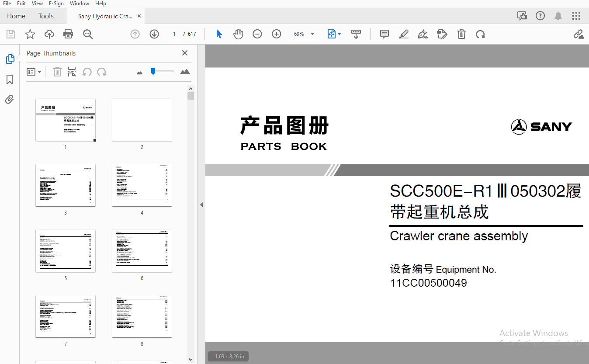This screenshot has width=589, height=364.
Task: Enlarge thumbnail size large mountain icon
Action: [x=185, y=72]
